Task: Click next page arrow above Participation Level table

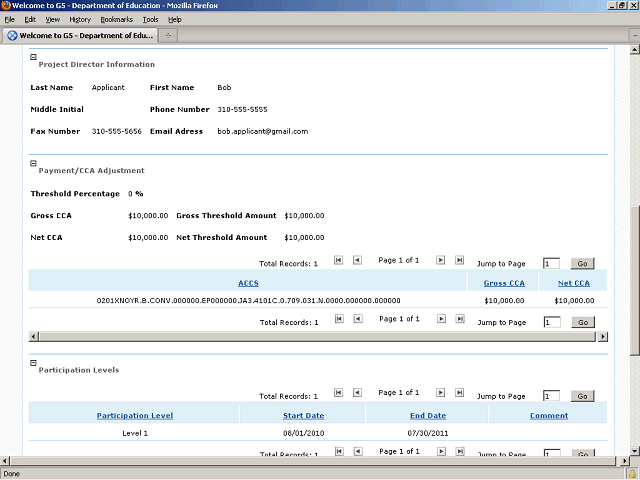Action: (x=440, y=393)
